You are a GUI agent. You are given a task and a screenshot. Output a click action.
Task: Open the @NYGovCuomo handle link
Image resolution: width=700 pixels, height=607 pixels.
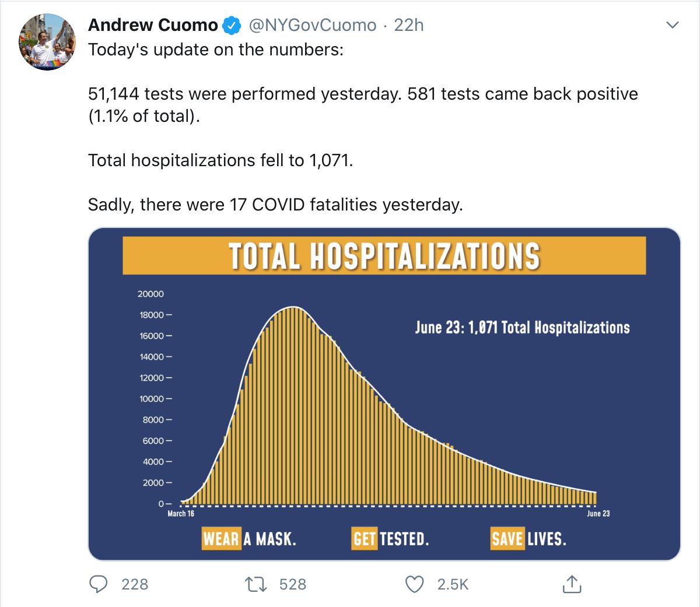coord(313,26)
